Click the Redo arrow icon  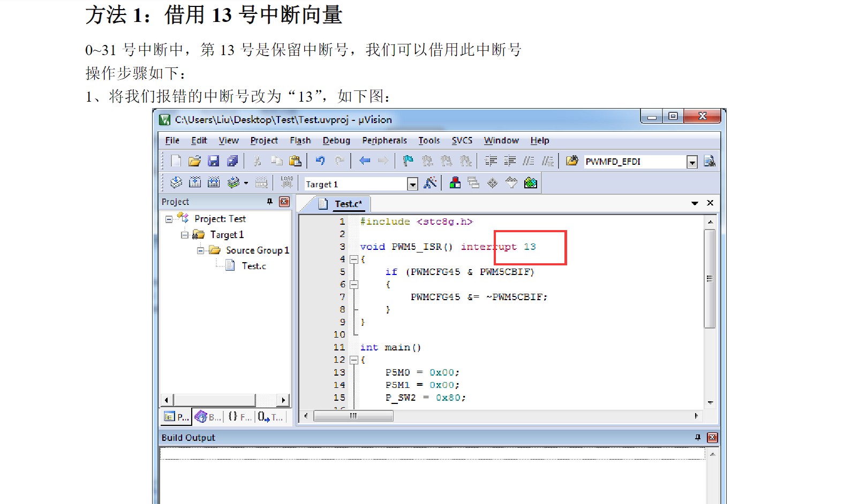(340, 161)
